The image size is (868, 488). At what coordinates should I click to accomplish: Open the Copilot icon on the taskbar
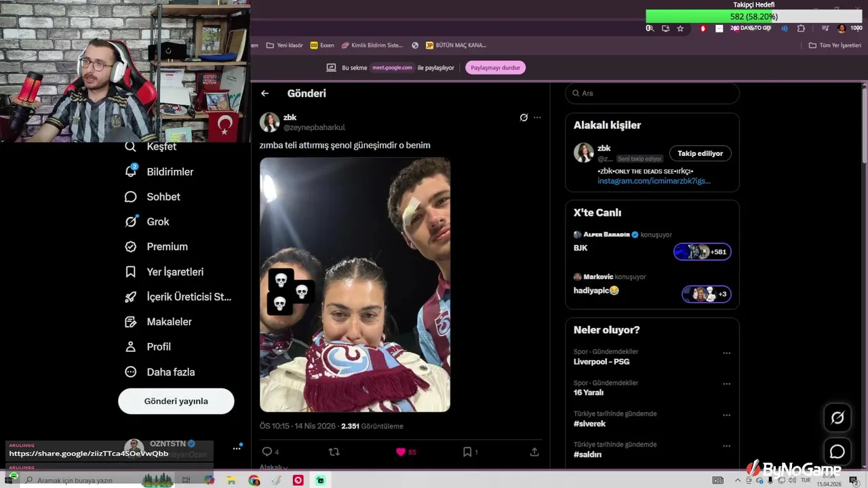209,481
